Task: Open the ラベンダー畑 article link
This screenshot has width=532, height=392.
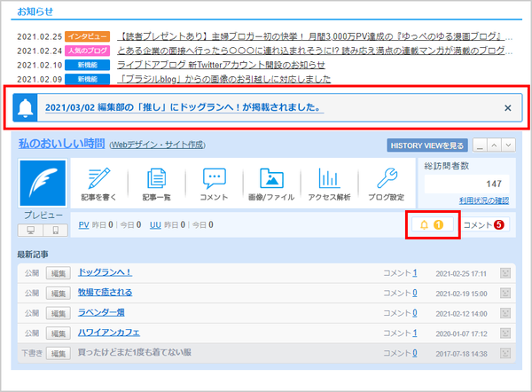Action: coord(101,312)
